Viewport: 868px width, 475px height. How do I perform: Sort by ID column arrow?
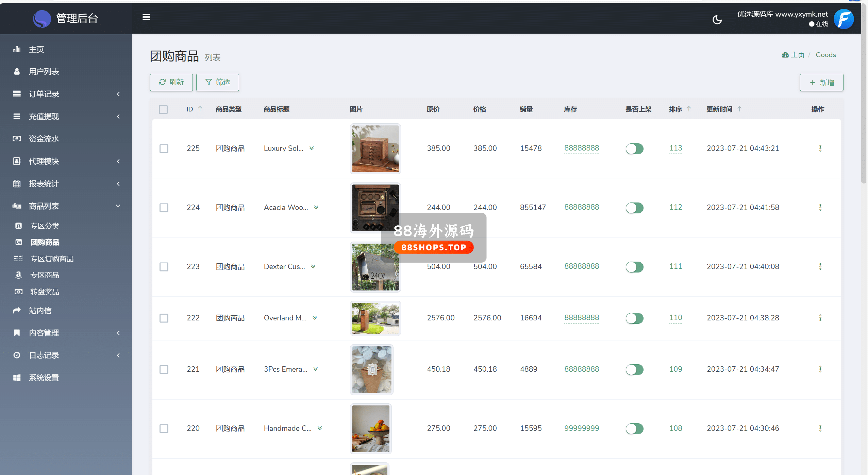tap(200, 109)
